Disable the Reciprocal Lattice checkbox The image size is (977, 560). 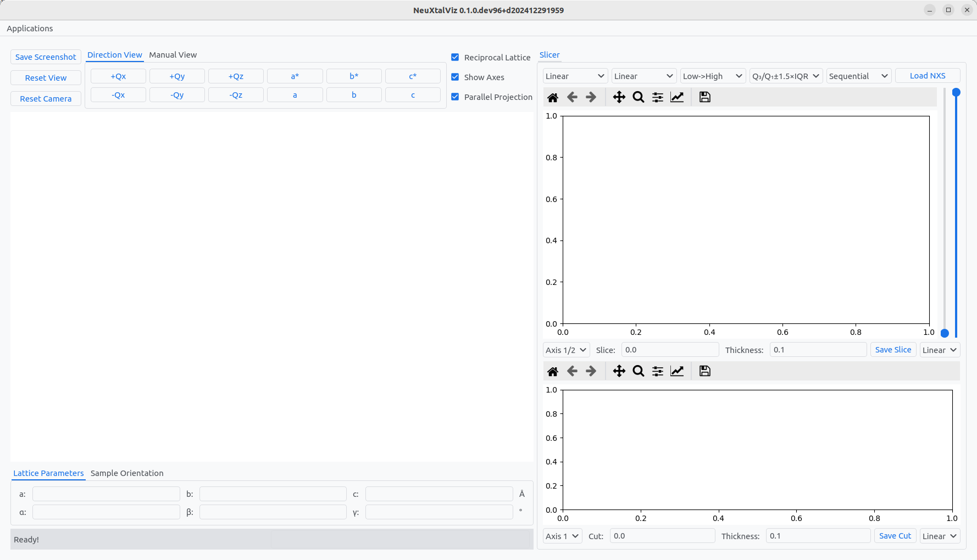(x=455, y=57)
